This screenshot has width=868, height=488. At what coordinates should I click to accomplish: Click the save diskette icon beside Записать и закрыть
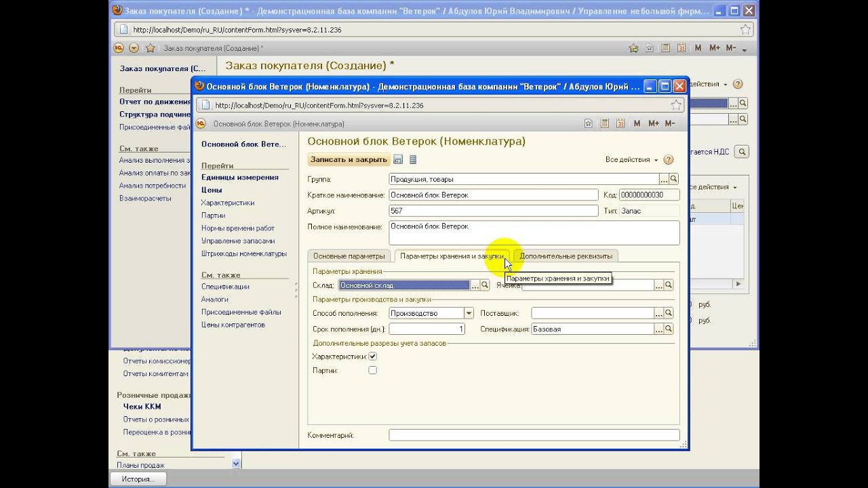[x=398, y=160]
